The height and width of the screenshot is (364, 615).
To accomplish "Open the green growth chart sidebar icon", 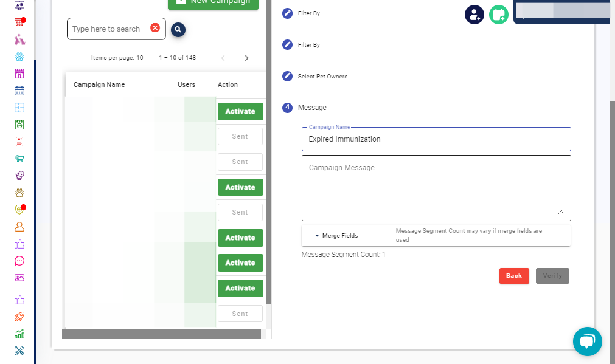I will tap(19, 334).
